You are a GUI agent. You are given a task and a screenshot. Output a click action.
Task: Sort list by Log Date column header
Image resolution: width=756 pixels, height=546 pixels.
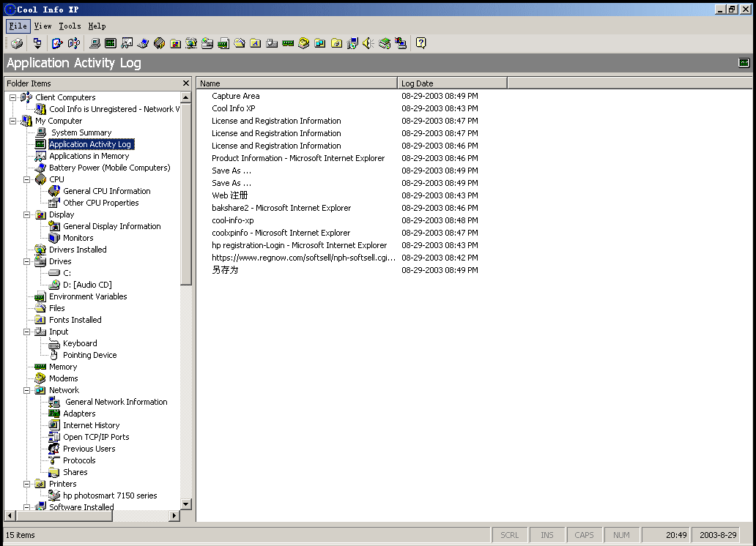[x=452, y=83]
